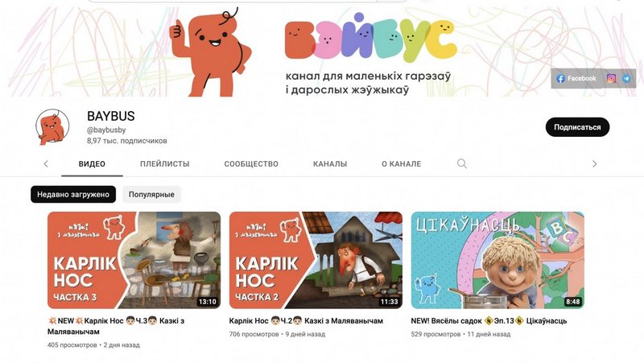
Task: Click the Подписаться subscribe button
Action: click(x=577, y=127)
